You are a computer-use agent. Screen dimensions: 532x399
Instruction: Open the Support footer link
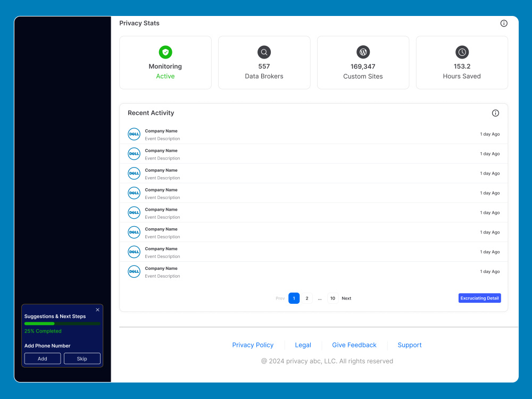410,345
